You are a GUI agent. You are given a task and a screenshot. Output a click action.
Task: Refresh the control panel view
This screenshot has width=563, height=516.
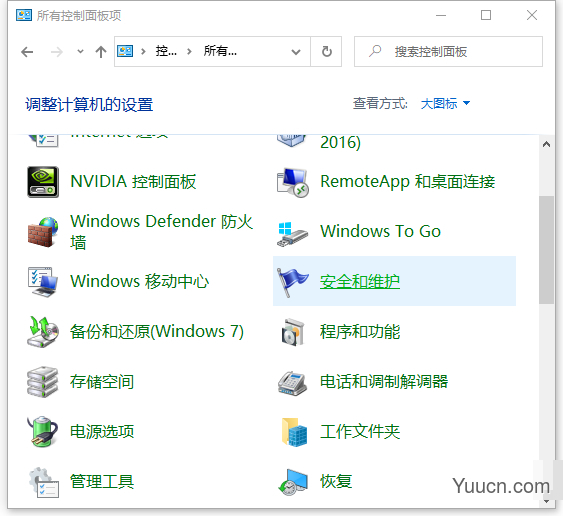pyautogui.click(x=326, y=51)
